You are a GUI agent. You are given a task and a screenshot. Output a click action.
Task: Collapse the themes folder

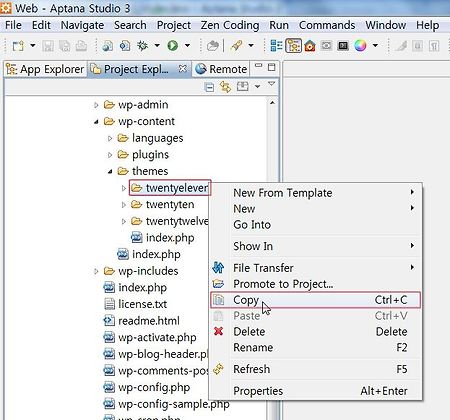(x=110, y=172)
